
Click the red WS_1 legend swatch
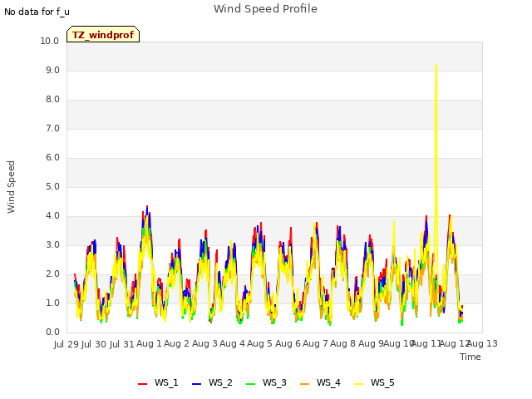142,384
